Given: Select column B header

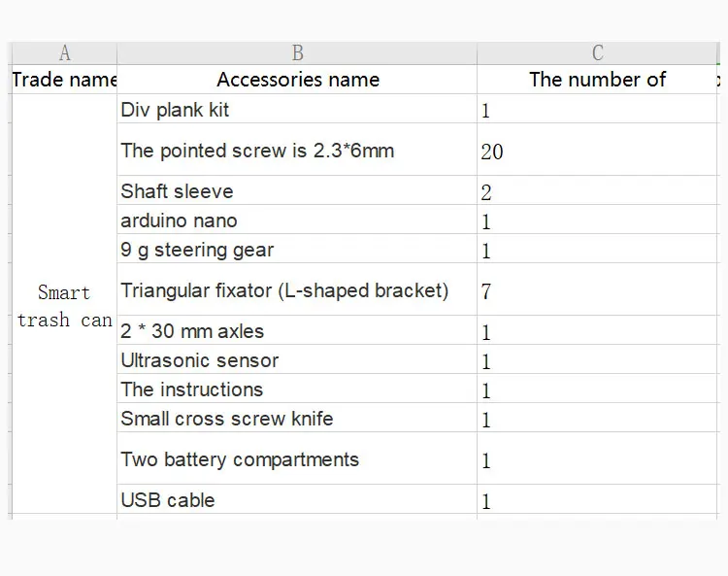Looking at the screenshot, I should pyautogui.click(x=297, y=53).
